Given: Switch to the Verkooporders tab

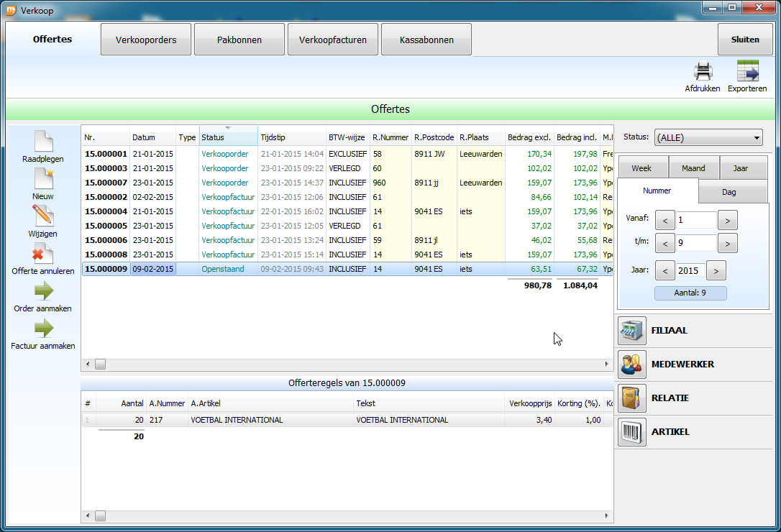Looking at the screenshot, I should (x=146, y=40).
